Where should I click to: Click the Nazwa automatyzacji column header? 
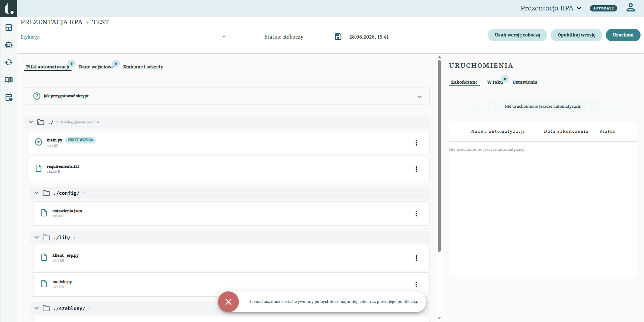tap(498, 131)
